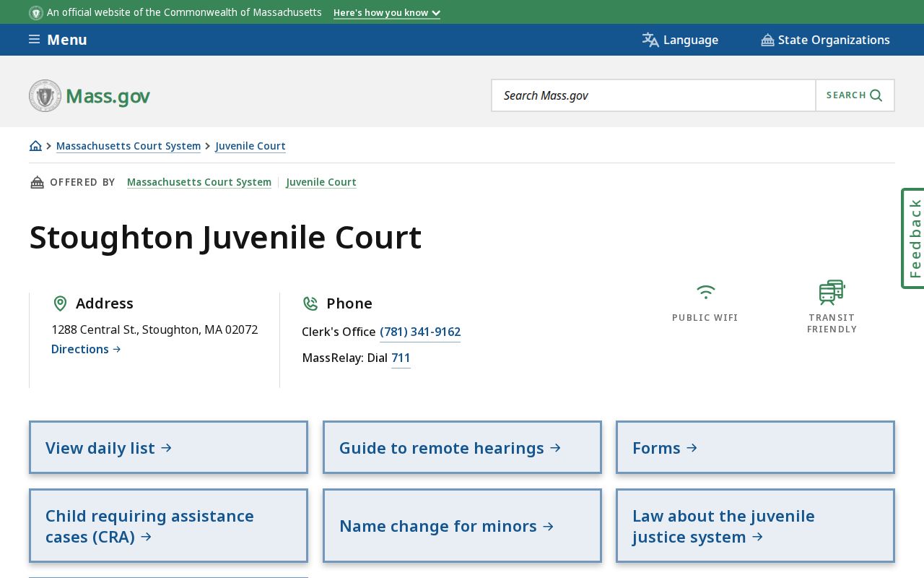Screen dimensions: 924x578
Task: Open Juvenile Court link in Offered By
Action: point(321,182)
